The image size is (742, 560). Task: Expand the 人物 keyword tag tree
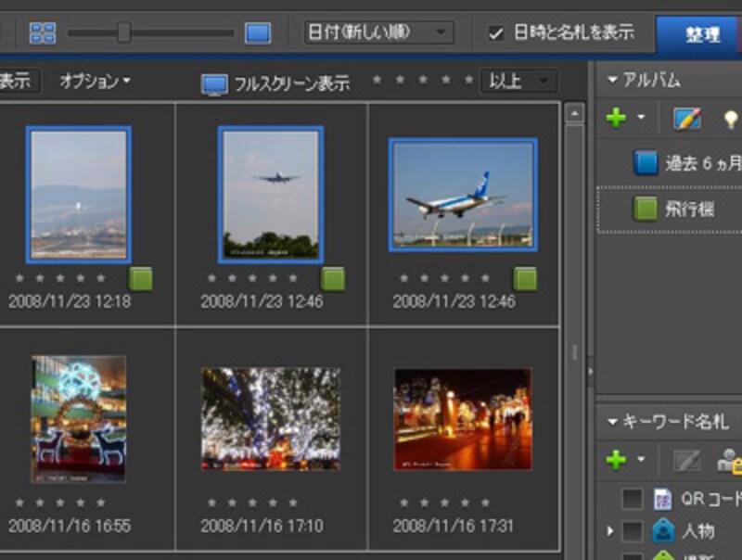[609, 531]
